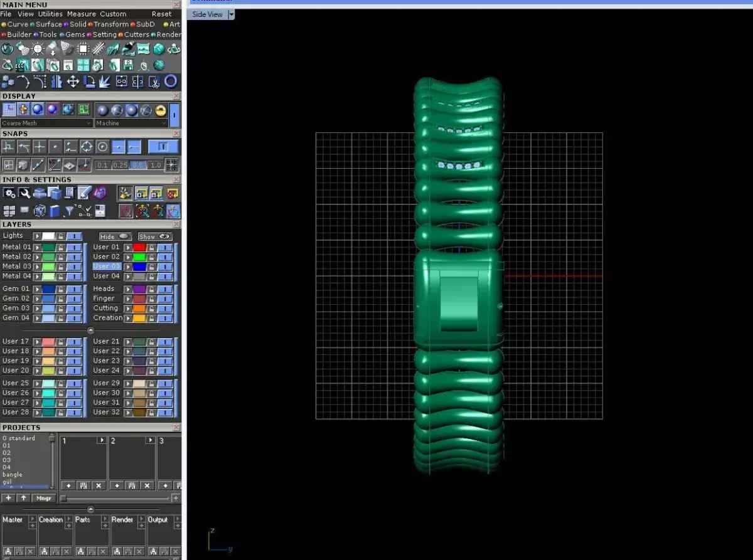Toggle the quadrant snap button
753x560 pixels.
pyautogui.click(x=87, y=147)
